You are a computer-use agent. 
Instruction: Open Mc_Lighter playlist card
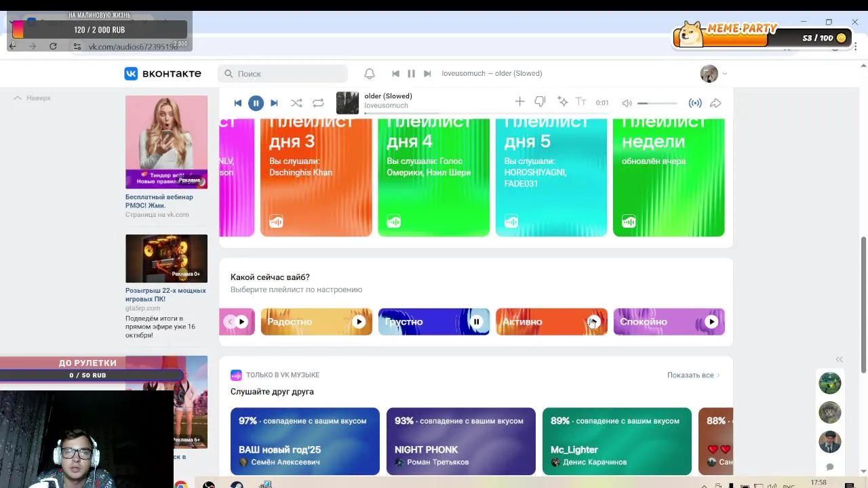coord(617,441)
